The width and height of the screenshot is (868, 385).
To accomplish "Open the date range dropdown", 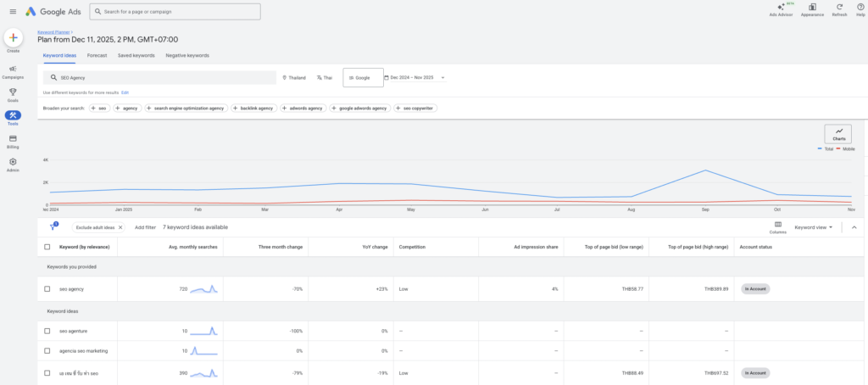I will click(x=415, y=78).
